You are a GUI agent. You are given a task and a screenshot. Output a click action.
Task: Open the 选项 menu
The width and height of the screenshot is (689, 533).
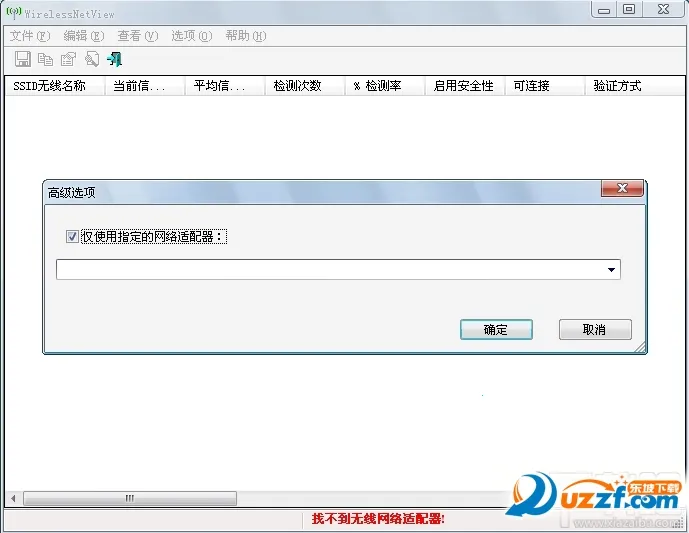pyautogui.click(x=191, y=36)
